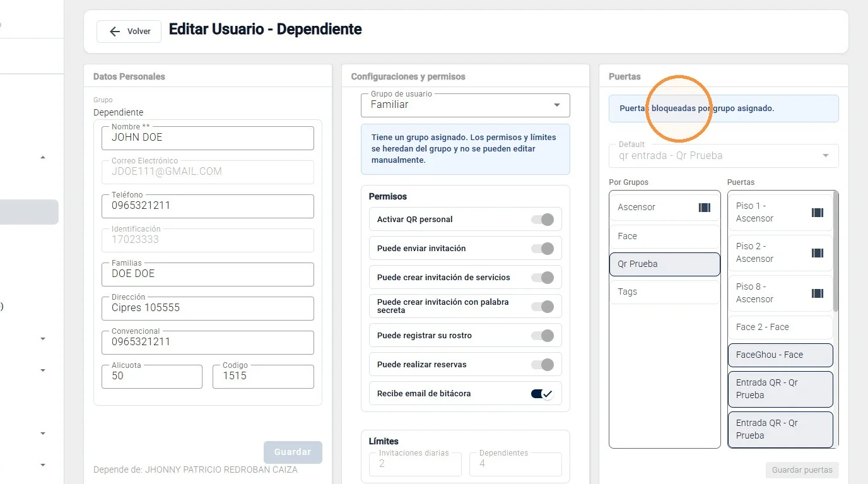Click the Guardar puertas button

[x=802, y=469]
